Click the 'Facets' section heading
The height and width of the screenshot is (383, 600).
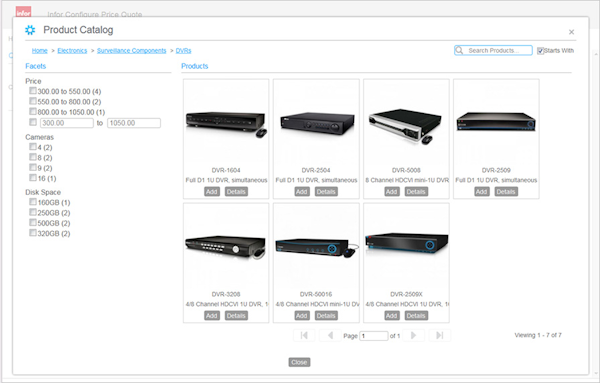36,66
